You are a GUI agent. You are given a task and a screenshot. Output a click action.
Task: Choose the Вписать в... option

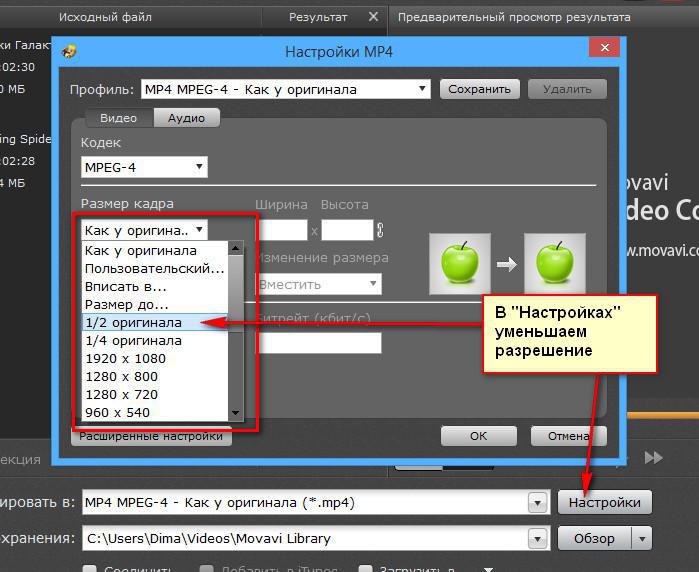tap(155, 286)
